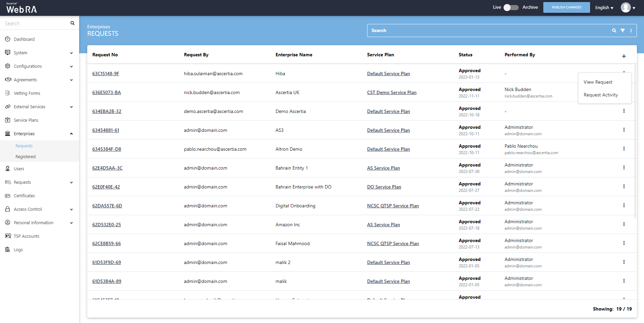
Task: Open the actions menu for the Amazon Inc row
Action: pos(624,224)
